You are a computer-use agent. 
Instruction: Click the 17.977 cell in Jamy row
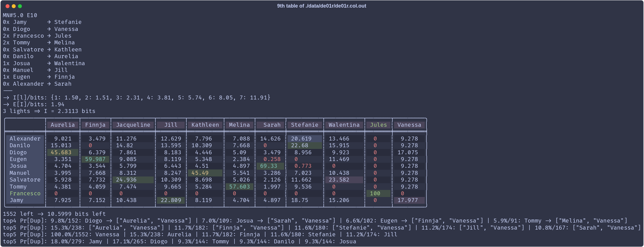(409, 200)
